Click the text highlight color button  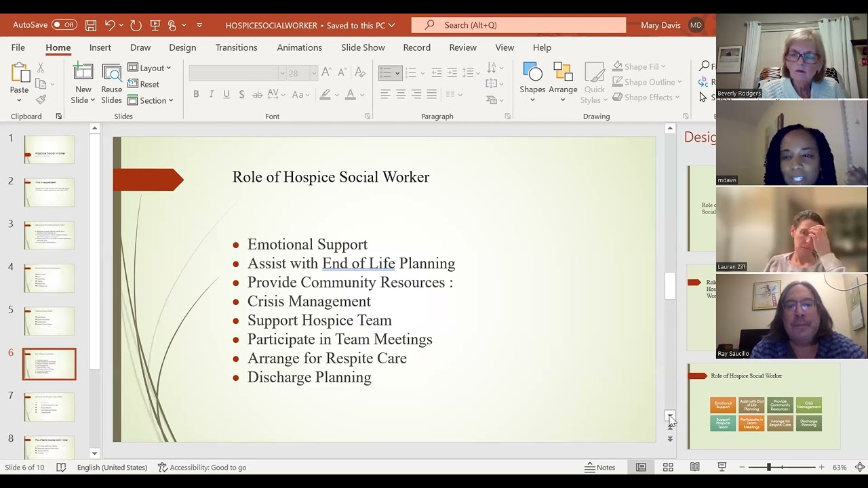[325, 94]
